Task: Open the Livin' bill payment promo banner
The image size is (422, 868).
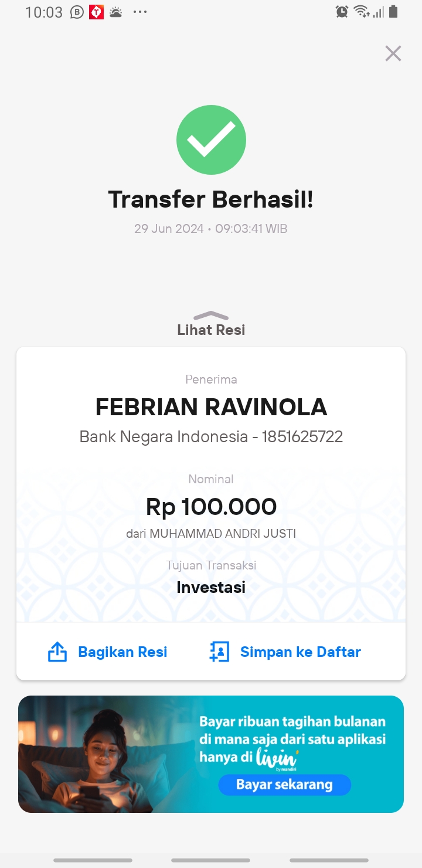Action: pos(211,754)
